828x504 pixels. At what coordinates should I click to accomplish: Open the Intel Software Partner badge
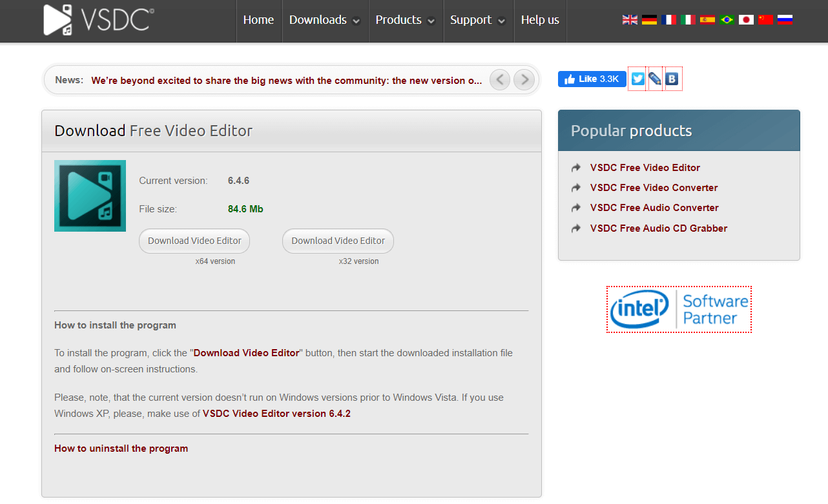tap(679, 309)
